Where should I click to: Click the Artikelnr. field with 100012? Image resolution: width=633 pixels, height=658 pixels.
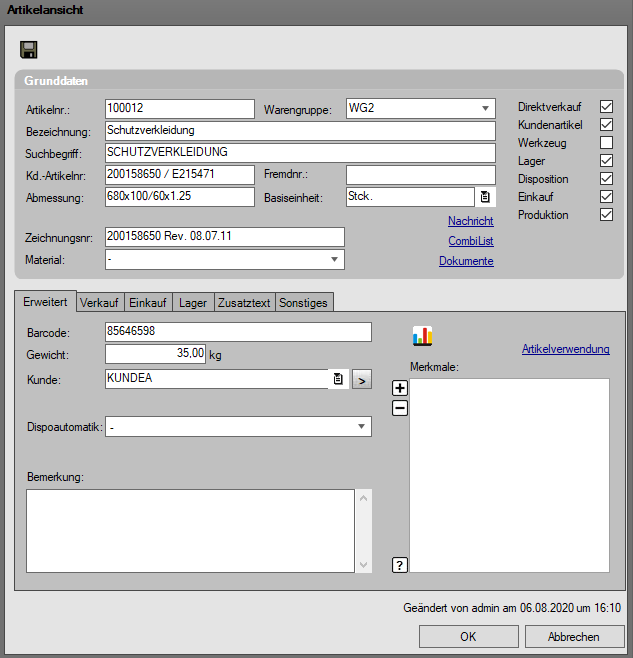tap(180, 109)
